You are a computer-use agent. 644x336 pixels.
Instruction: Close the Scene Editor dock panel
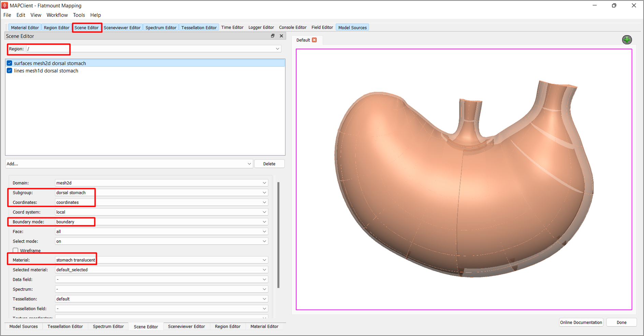[281, 36]
